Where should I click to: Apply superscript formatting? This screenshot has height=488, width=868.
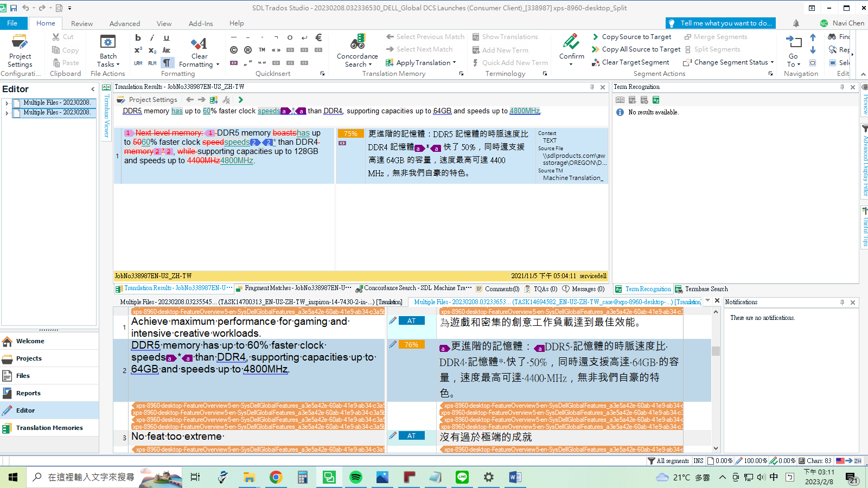pyautogui.click(x=138, y=50)
